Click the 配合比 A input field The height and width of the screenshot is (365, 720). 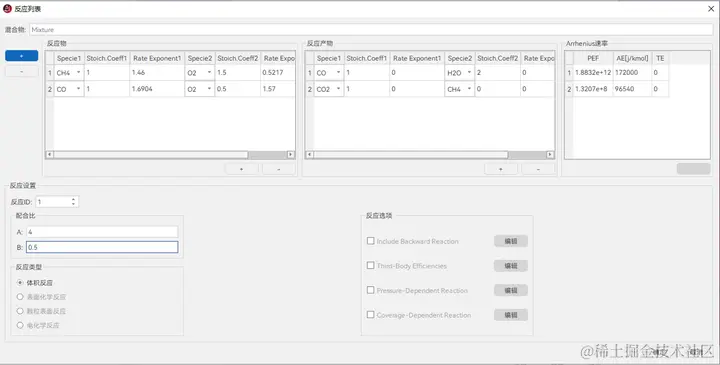[x=102, y=232]
